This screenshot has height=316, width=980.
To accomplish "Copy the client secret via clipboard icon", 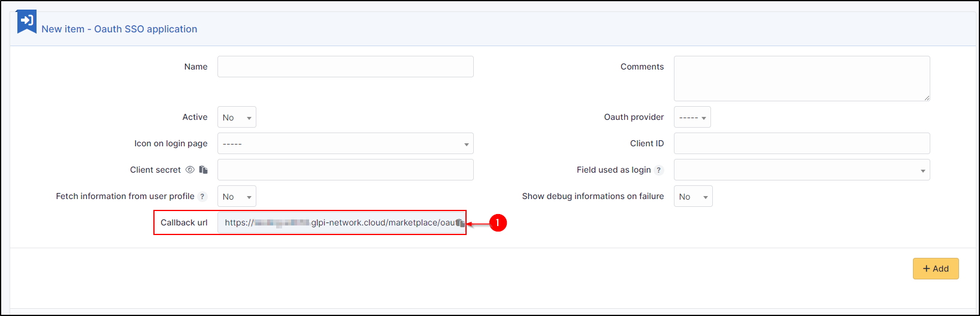I will [204, 170].
